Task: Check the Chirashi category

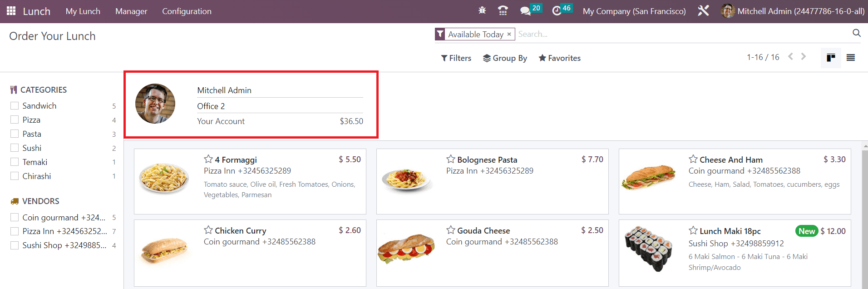Action: pyautogui.click(x=15, y=176)
